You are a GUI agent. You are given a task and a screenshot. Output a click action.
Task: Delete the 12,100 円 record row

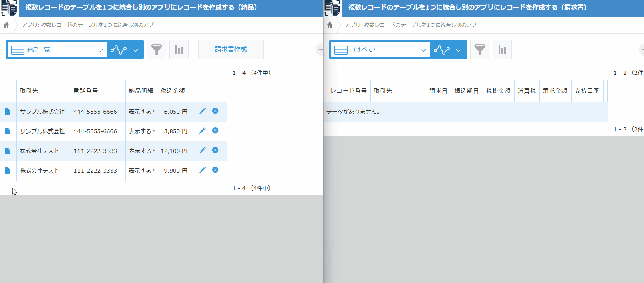coord(215,150)
